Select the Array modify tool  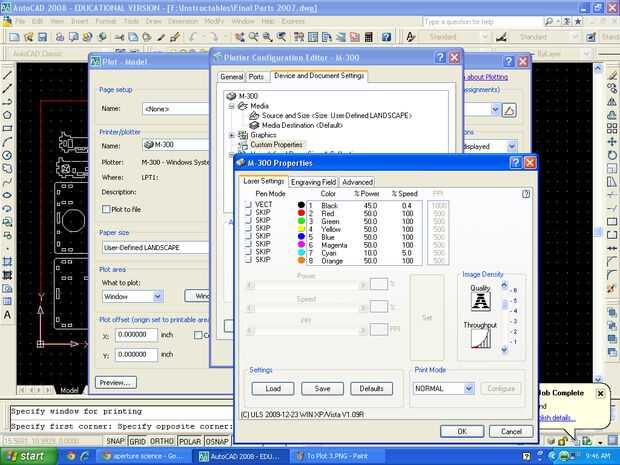[612, 129]
